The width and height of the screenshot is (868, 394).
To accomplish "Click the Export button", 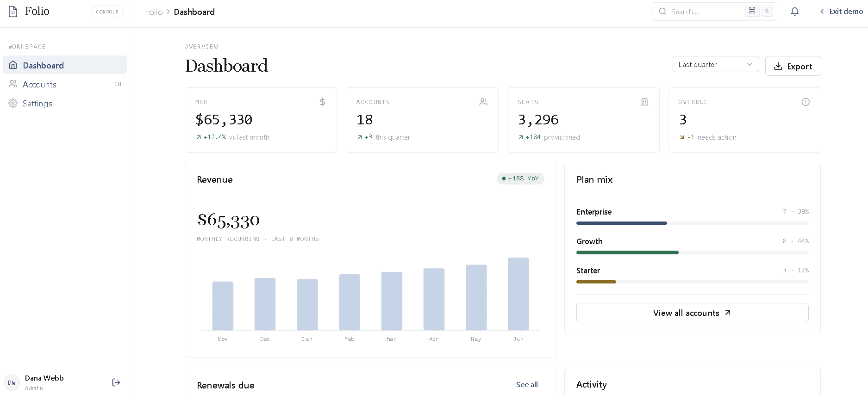I will [x=793, y=66].
